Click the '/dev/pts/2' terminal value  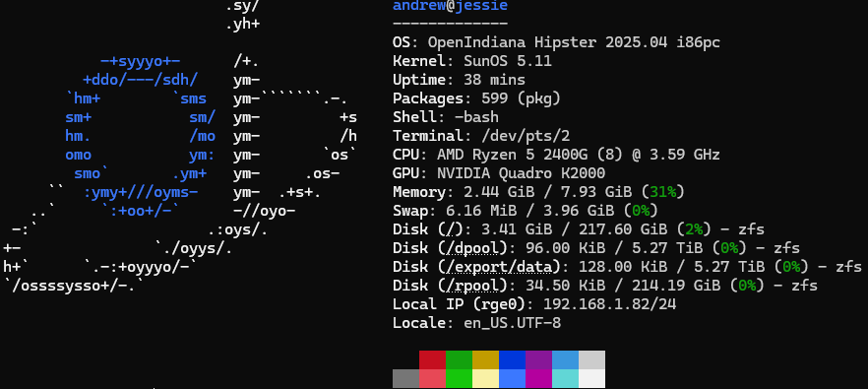(x=526, y=136)
